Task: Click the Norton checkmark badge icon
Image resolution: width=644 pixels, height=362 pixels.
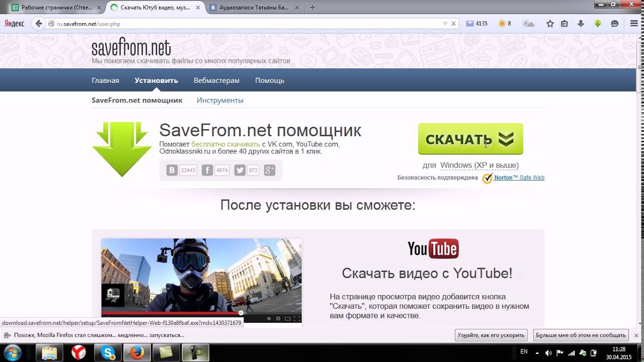Action: (487, 178)
